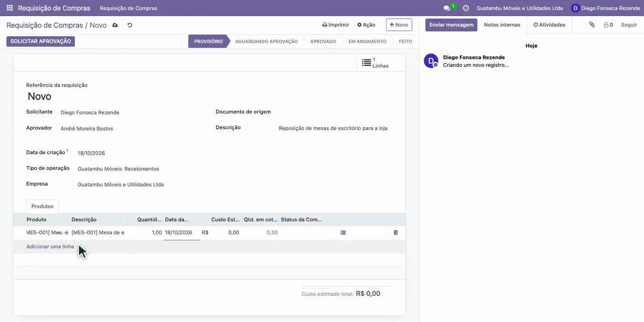
Task: Open the Solicitante field dropdown
Action: (x=131, y=113)
